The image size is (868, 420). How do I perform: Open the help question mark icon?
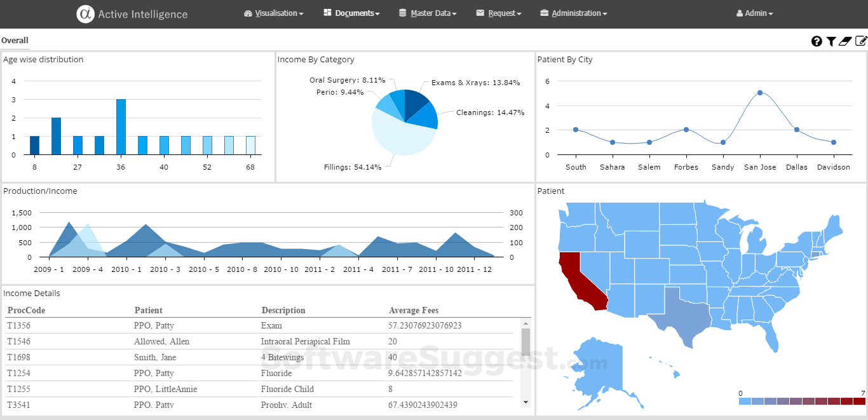[817, 41]
